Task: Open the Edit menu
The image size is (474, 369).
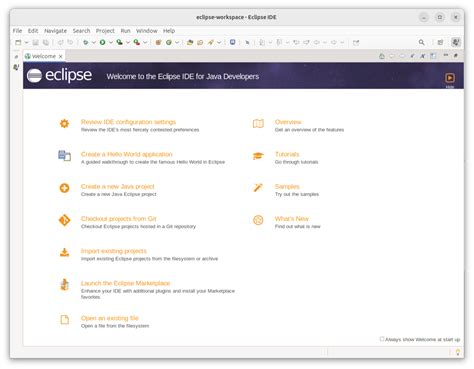Action: click(x=33, y=31)
